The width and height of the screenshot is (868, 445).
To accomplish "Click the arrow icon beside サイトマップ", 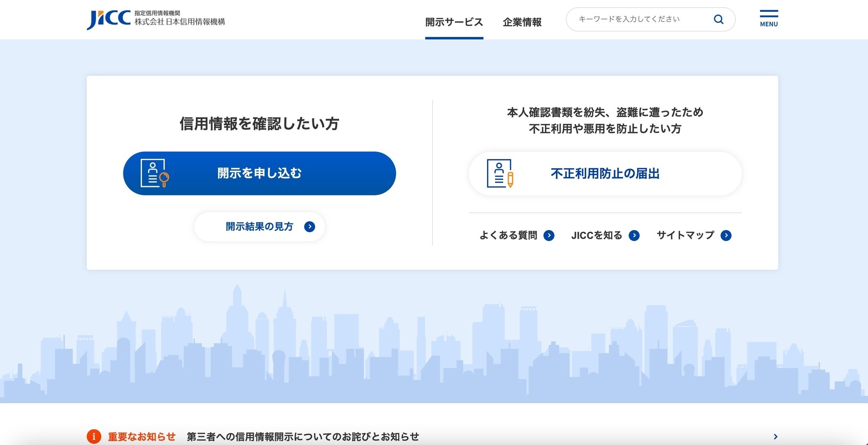I will tap(726, 235).
